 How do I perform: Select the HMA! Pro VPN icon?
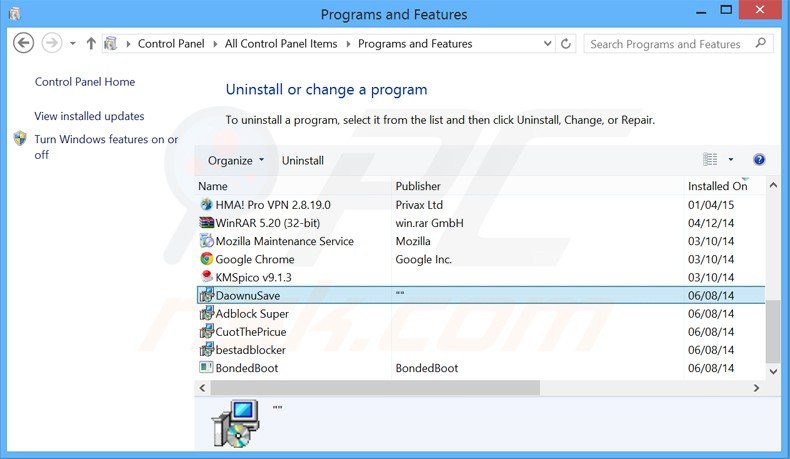point(207,205)
